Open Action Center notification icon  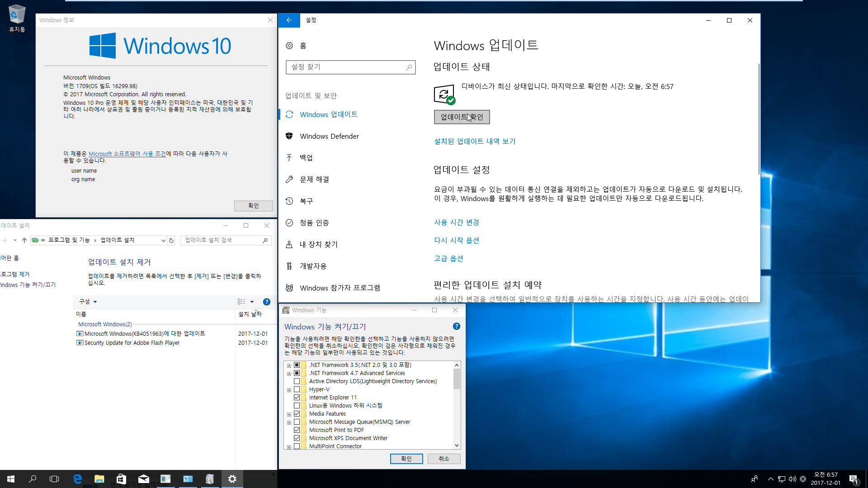(854, 479)
